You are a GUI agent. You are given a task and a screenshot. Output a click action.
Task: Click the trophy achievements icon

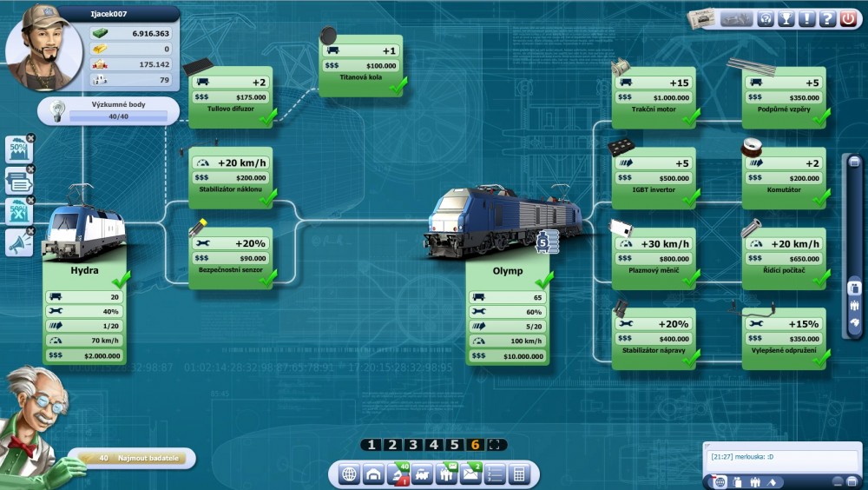click(x=786, y=18)
